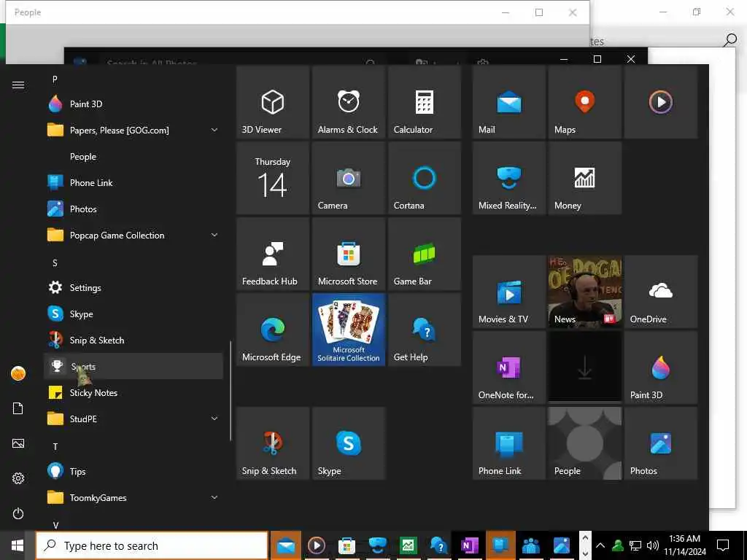This screenshot has height=560, width=747.
Task: Open Settings from the app list
Action: pos(133,287)
